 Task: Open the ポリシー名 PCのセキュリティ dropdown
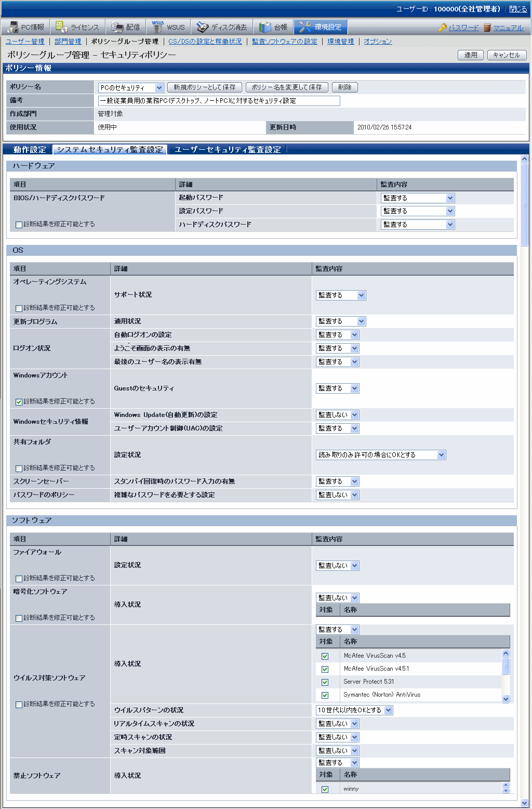[x=131, y=88]
